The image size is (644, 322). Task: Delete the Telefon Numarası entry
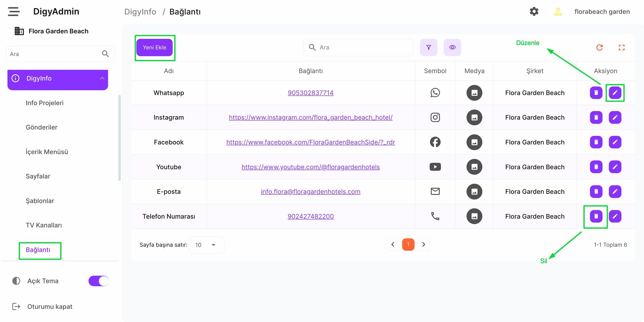[596, 216]
